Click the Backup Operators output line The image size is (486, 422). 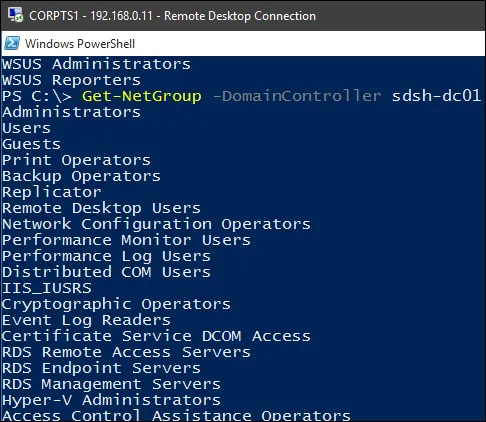coord(81,176)
